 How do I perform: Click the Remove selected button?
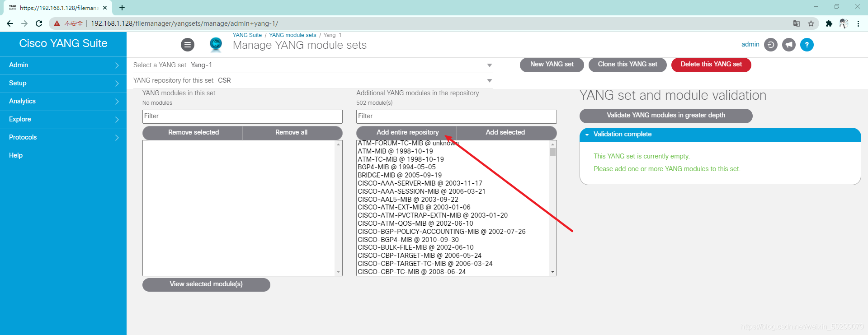click(193, 133)
